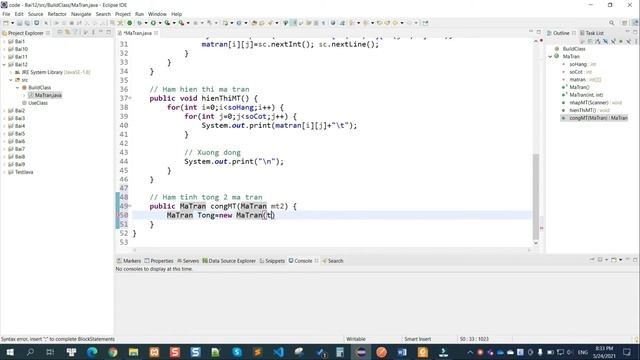The height and width of the screenshot is (360, 640).
Task: Click the Writable status bar field
Action: 356,339
